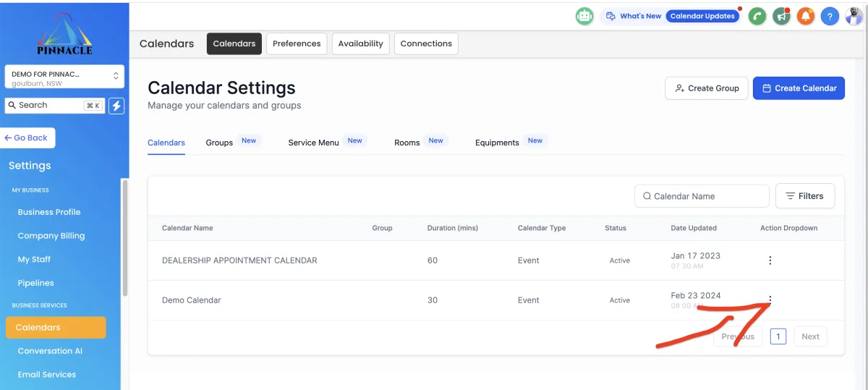Image resolution: width=868 pixels, height=390 pixels.
Task: Click the green chatbot robot icon
Action: 584,16
